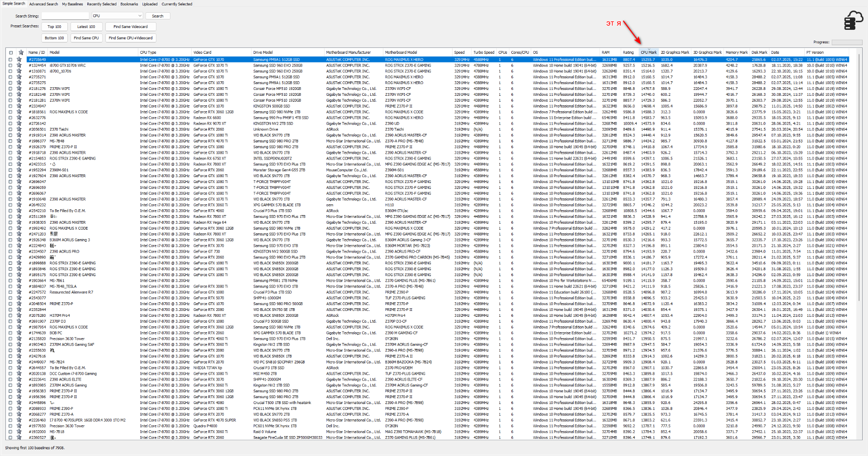
Task: Go to the Recently Selected tab
Action: (x=102, y=4)
